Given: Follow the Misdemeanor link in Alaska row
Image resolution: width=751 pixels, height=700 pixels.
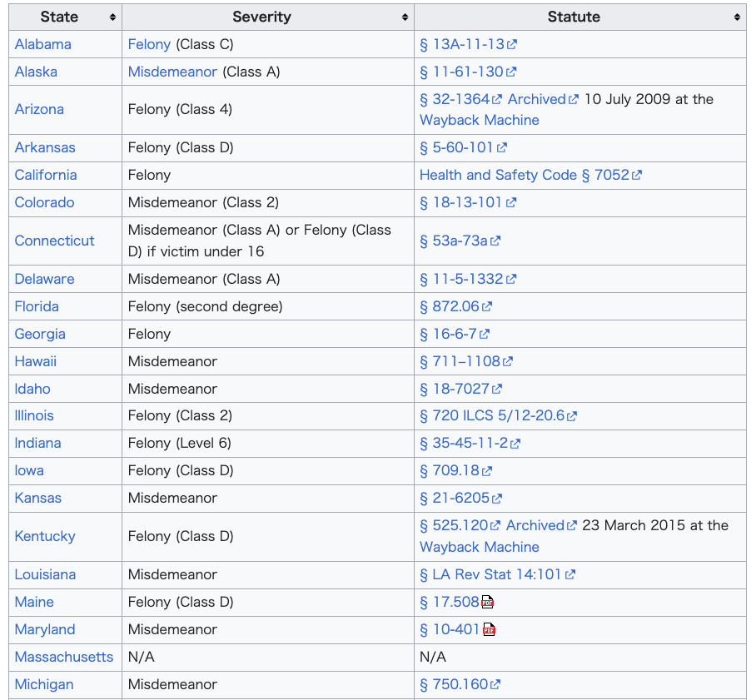Looking at the screenshot, I should pos(173,72).
